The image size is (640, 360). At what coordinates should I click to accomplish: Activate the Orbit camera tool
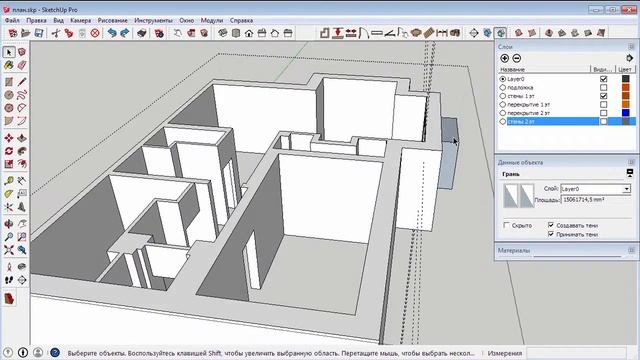tap(9, 224)
